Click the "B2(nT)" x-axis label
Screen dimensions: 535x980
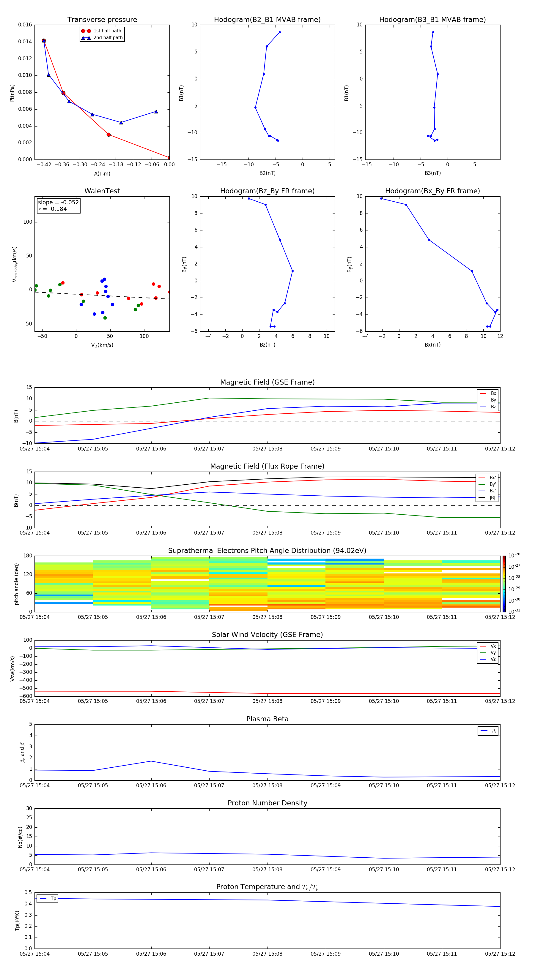[267, 173]
